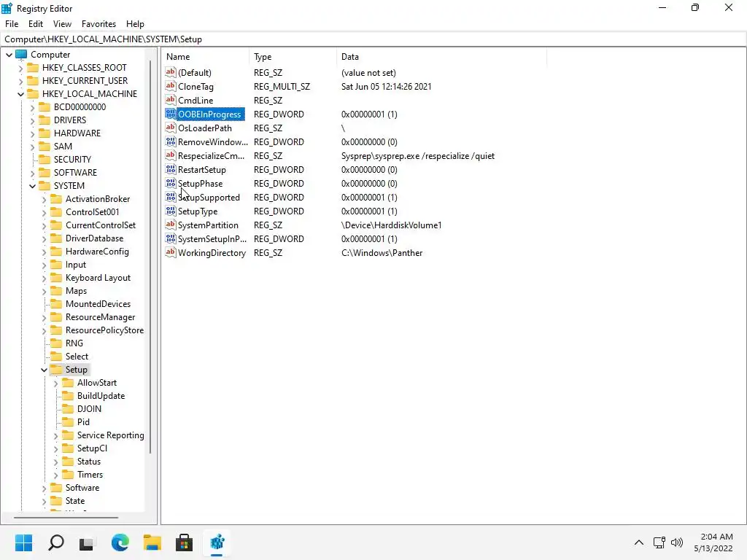Click the 'Sat Jun 05 12:14:26 2021' data
Image resolution: width=747 pixels, height=560 pixels.
(386, 87)
